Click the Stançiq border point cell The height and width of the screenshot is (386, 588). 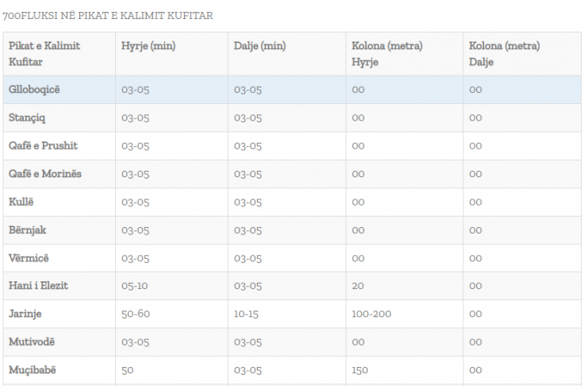coord(60,118)
